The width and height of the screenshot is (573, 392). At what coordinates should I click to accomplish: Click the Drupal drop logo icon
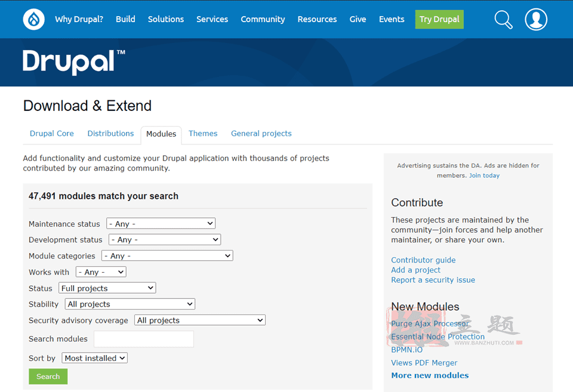pyautogui.click(x=33, y=19)
